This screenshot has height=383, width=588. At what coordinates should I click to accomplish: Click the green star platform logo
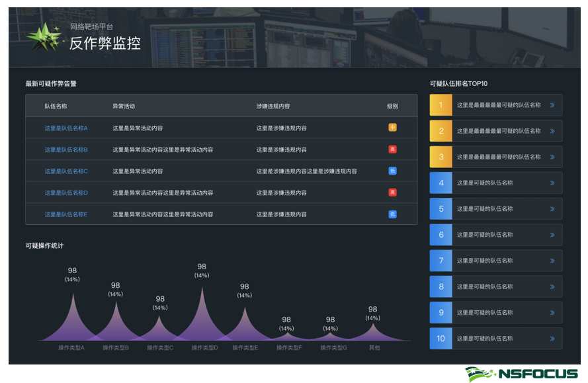tap(44, 38)
